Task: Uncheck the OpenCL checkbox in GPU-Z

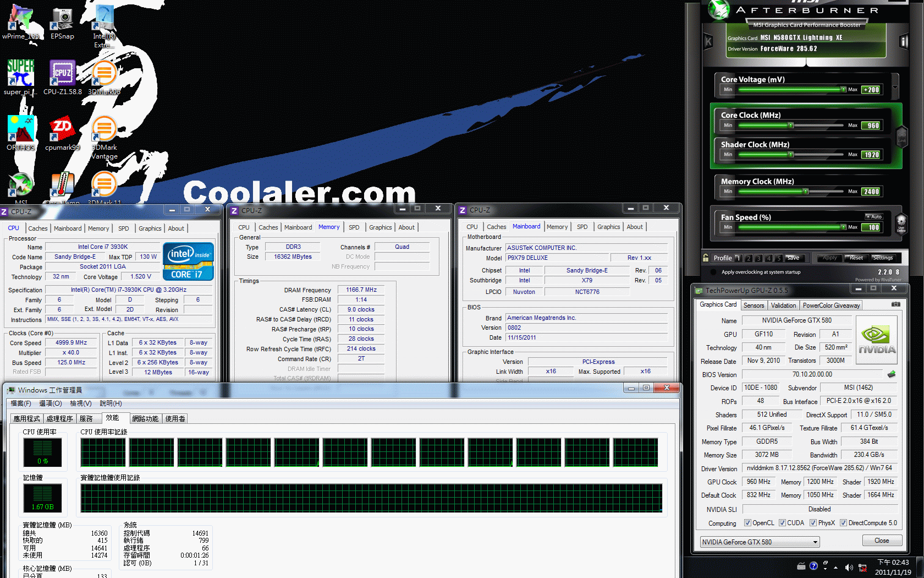Action: 747,523
